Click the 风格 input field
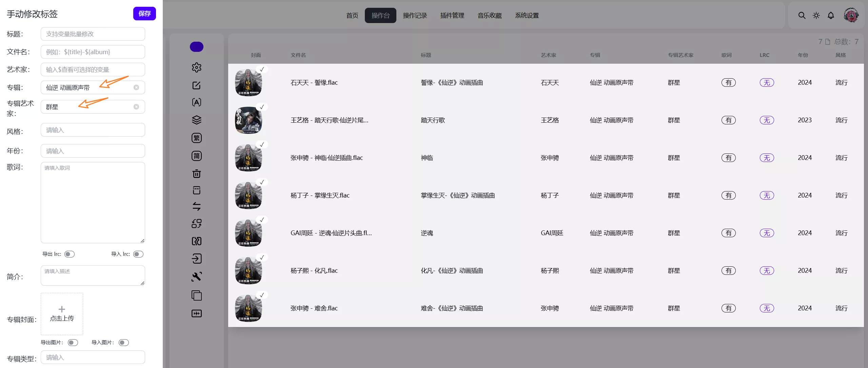The image size is (868, 368). [93, 130]
